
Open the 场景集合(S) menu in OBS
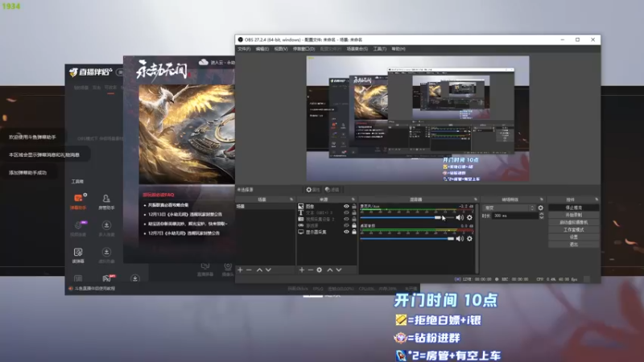coord(357,49)
